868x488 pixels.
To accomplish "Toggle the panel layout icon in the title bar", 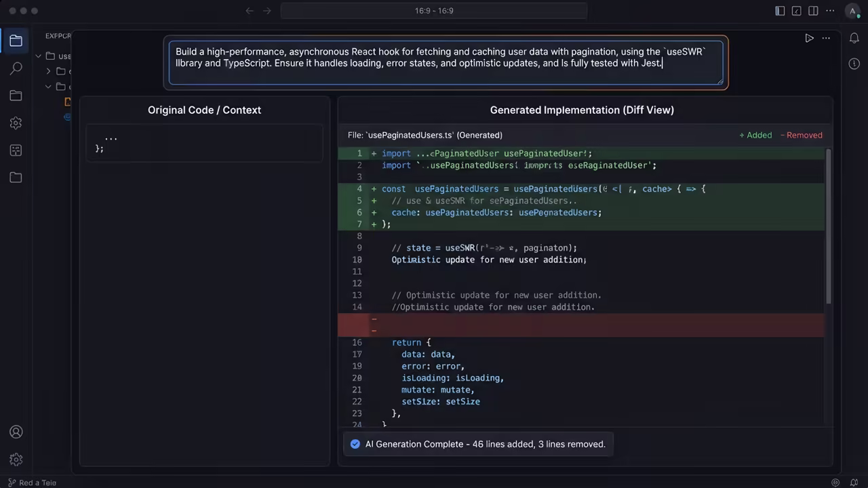I will tap(797, 11).
